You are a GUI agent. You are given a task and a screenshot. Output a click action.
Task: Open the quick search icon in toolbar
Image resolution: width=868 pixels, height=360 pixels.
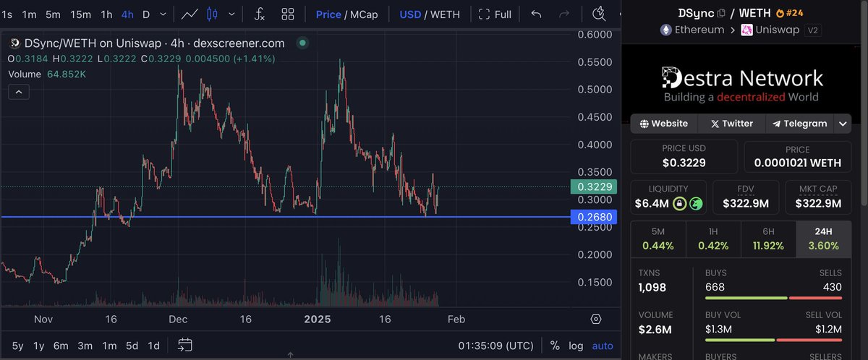[599, 14]
